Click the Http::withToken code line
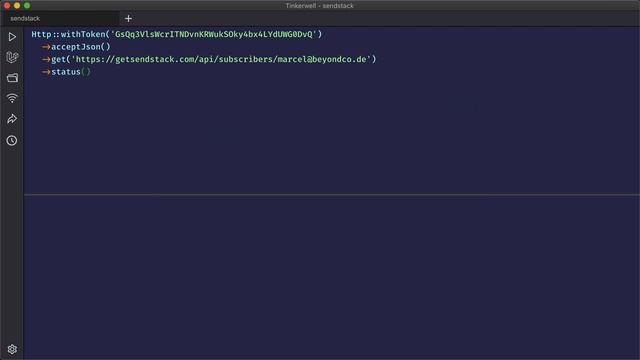Viewport: 640px width, 360px height. pos(177,34)
